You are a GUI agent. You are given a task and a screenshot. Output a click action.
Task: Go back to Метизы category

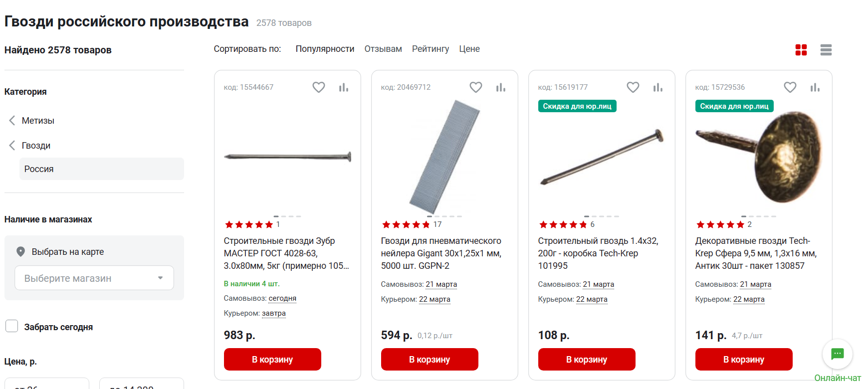(x=38, y=121)
